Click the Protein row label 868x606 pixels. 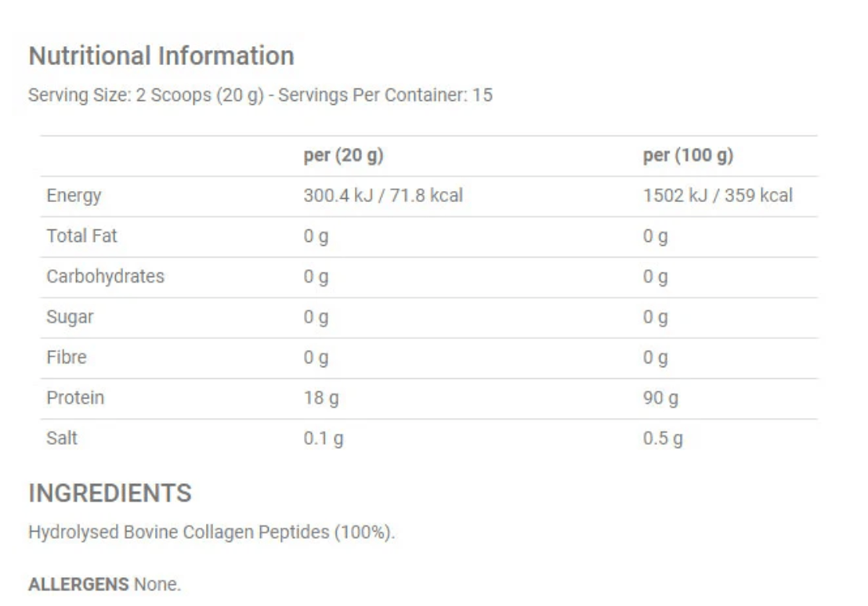pos(75,398)
